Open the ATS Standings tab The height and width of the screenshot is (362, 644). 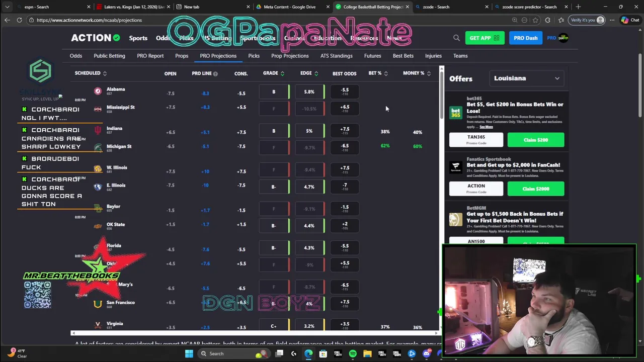[337, 56]
